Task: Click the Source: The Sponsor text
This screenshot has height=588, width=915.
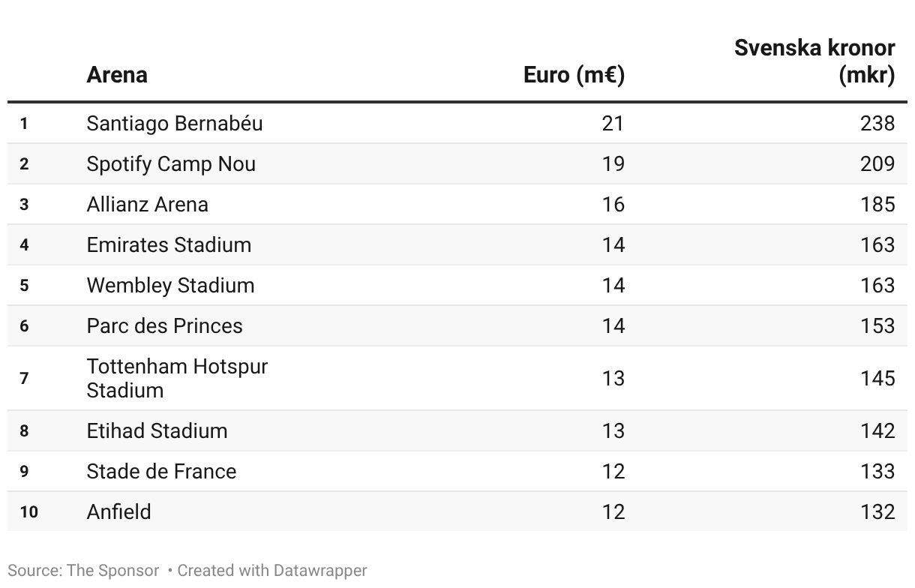Action: (83, 571)
